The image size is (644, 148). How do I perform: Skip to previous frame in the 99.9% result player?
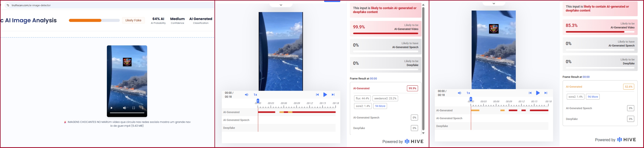(x=317, y=95)
